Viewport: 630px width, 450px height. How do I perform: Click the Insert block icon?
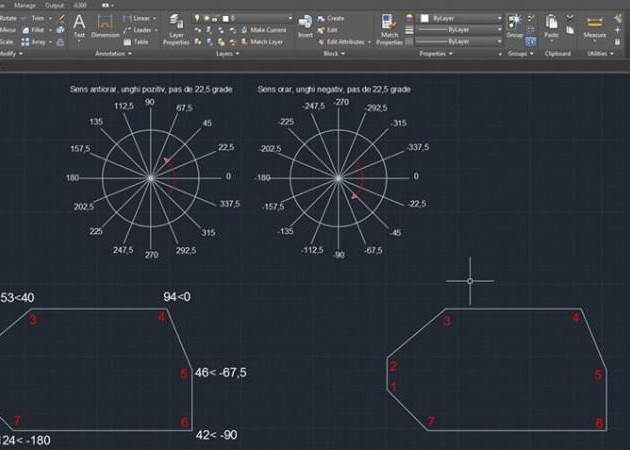[x=305, y=24]
